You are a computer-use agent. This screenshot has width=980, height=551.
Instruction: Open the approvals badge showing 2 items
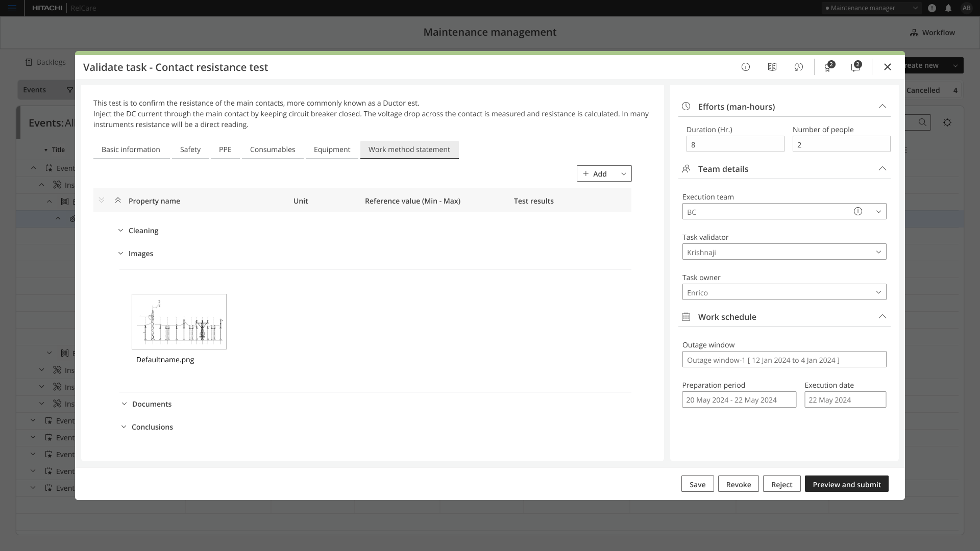click(x=828, y=67)
